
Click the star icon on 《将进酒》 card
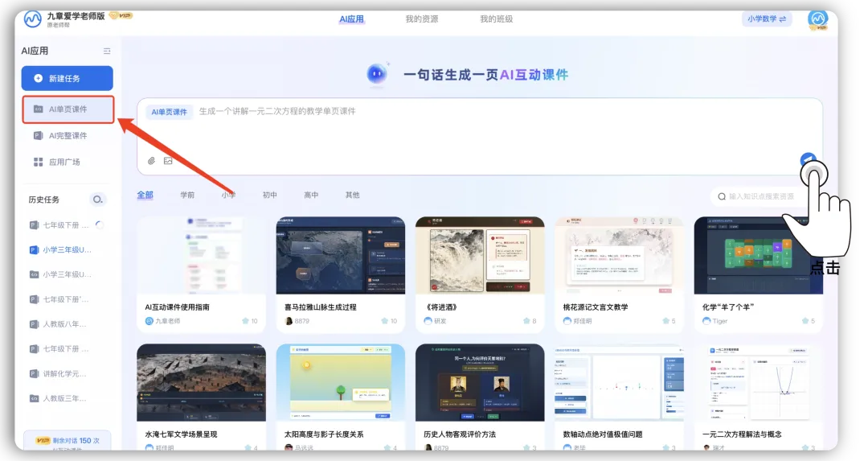[526, 321]
